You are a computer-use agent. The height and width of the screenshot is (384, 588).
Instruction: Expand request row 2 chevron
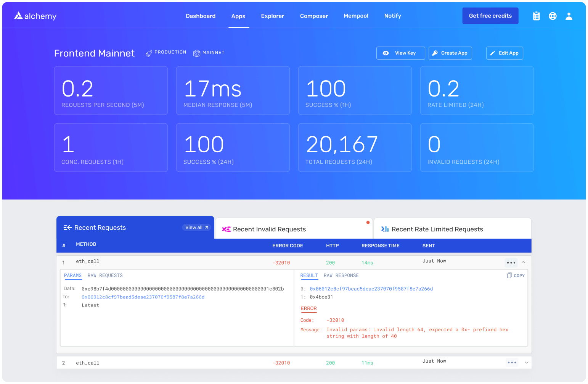[x=527, y=363]
